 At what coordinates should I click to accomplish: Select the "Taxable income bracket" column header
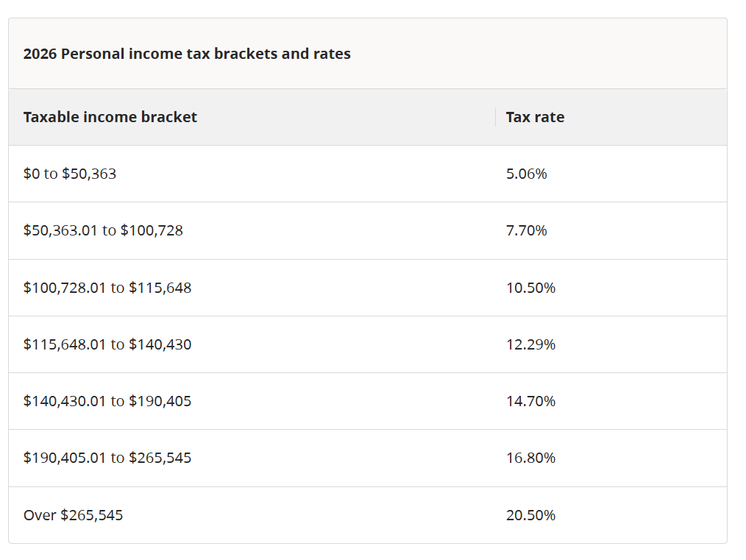tap(110, 117)
